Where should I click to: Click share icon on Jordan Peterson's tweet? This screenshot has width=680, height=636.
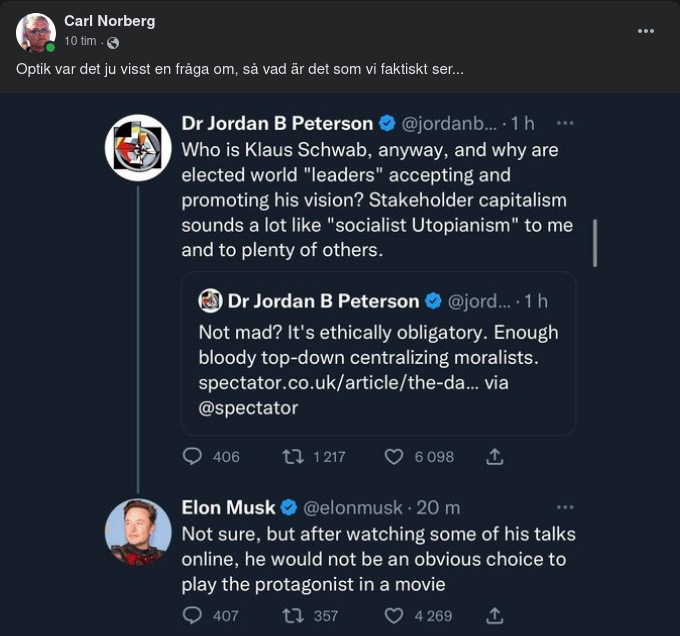(494, 456)
